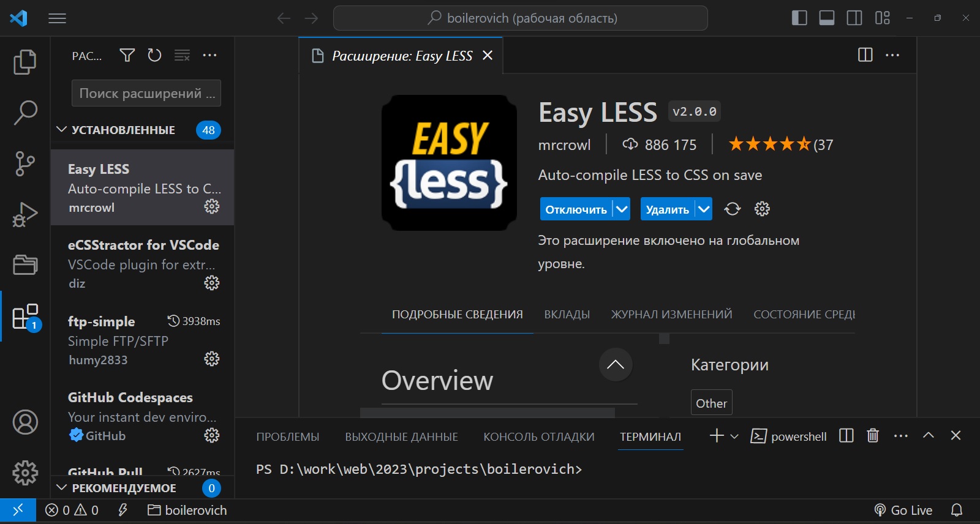980x524 pixels.
Task: Split the terminal
Action: 846,436
